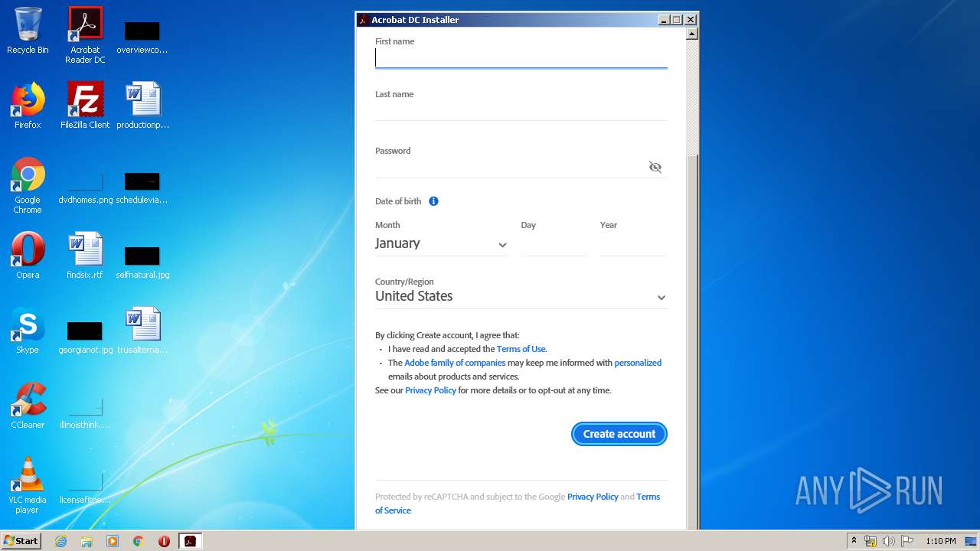Click Date of birth info icon
Screen dimensions: 980x551
(x=433, y=201)
